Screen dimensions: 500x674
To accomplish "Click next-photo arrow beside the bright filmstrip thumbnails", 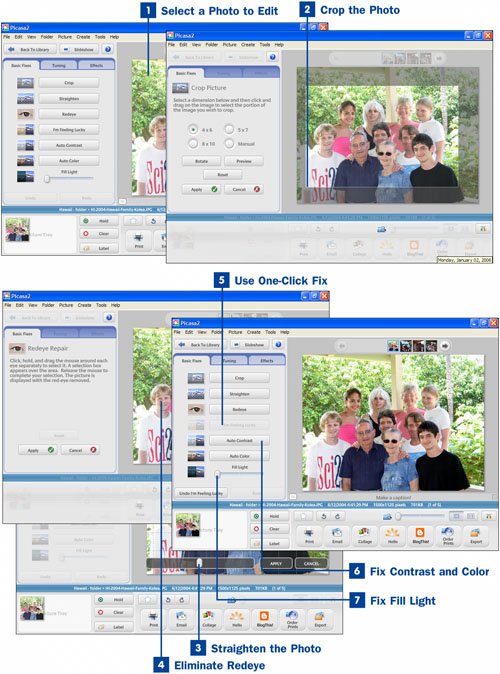I will (445, 345).
